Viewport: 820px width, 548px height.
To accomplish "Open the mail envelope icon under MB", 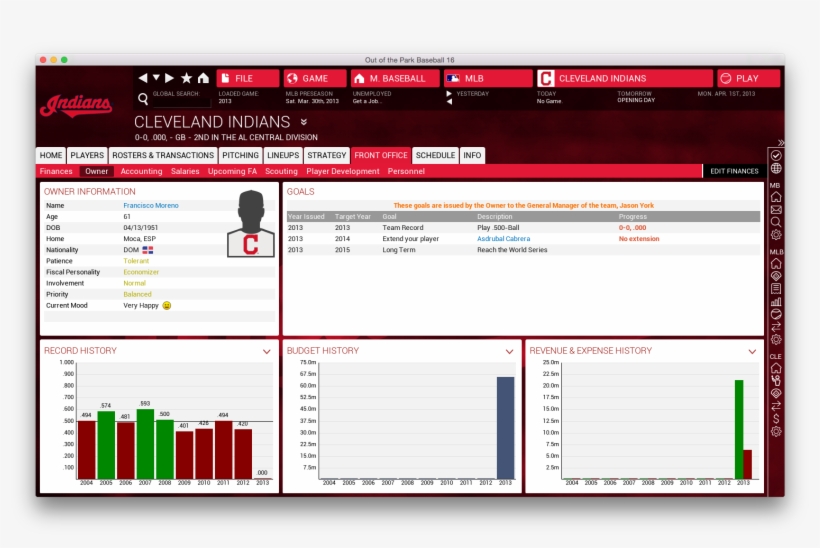I will (776, 210).
